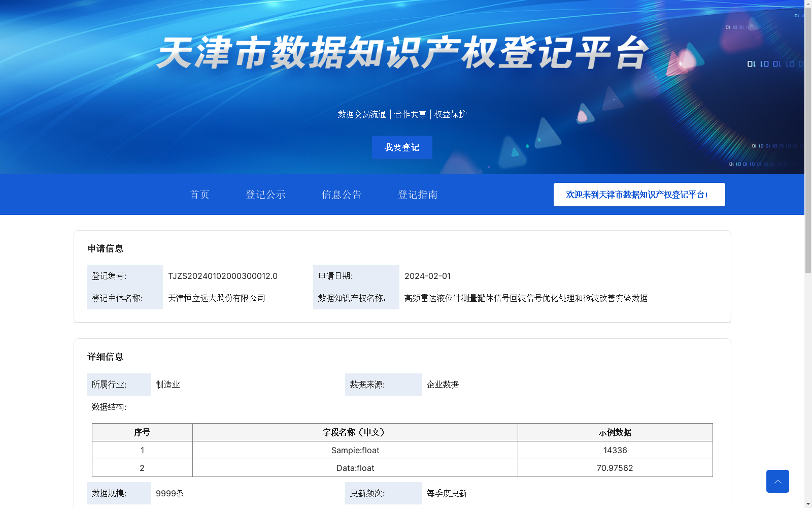Image resolution: width=812 pixels, height=508 pixels.
Task: Click the sample value 70.97562
Action: (x=615, y=468)
